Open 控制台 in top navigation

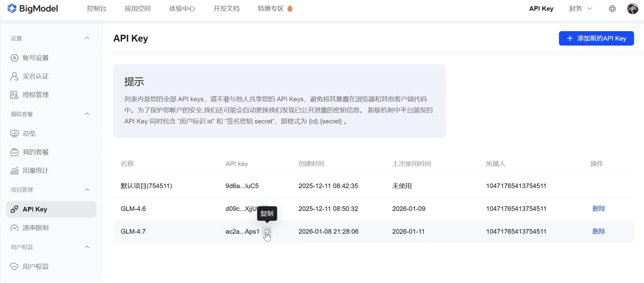pyautogui.click(x=97, y=9)
